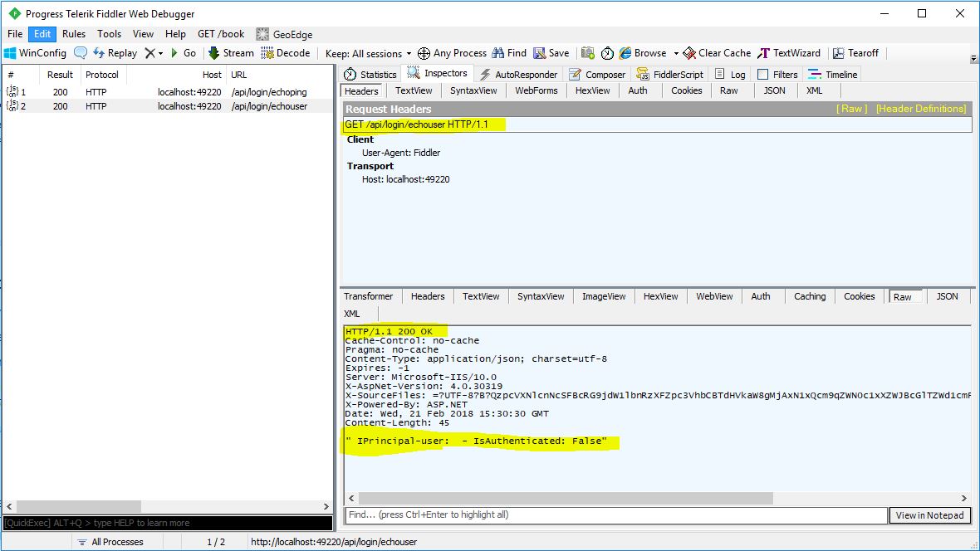The width and height of the screenshot is (980, 551).
Task: Click the GET /book menu item
Action: point(221,34)
